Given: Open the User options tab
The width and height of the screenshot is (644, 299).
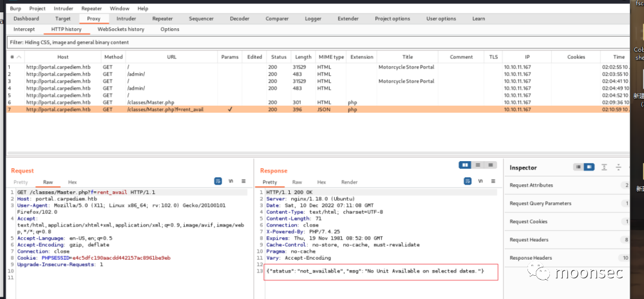Looking at the screenshot, I should (441, 19).
